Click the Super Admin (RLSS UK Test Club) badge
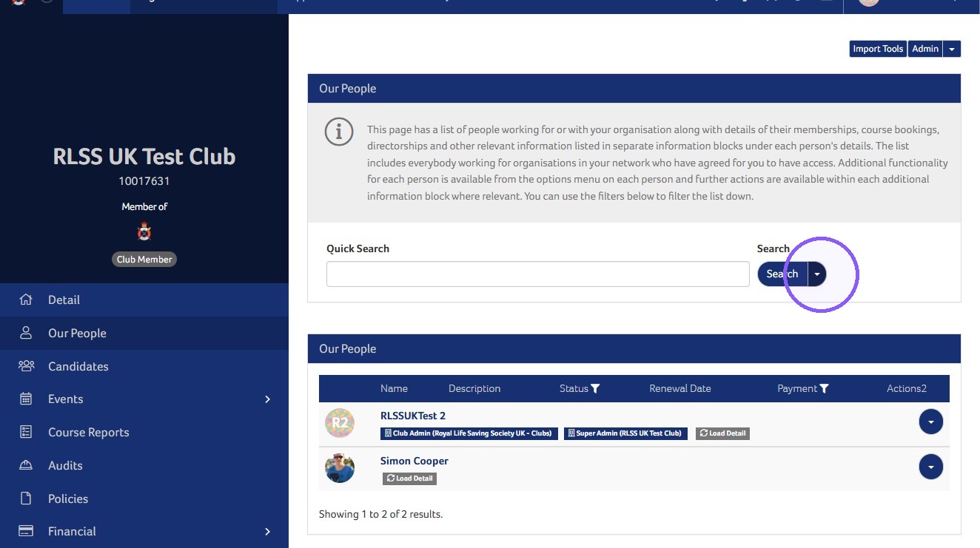Image resolution: width=980 pixels, height=548 pixels. 625,433
